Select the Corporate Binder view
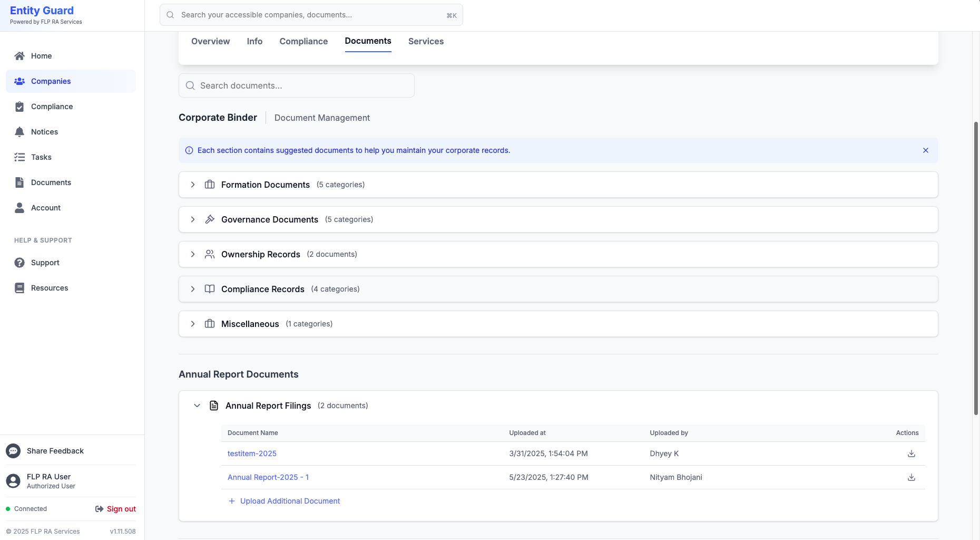980x540 pixels. click(x=218, y=118)
